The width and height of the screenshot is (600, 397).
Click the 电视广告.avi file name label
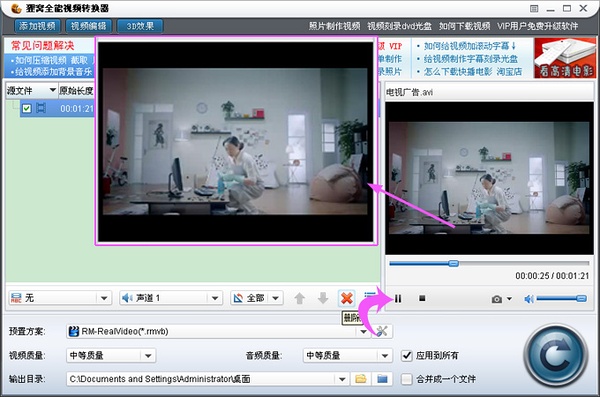[409, 92]
